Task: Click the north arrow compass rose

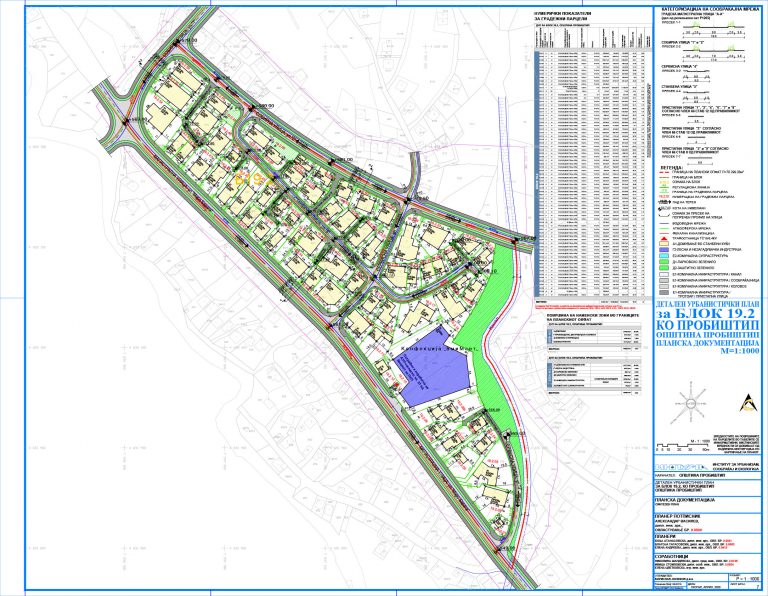Action: coord(691,403)
